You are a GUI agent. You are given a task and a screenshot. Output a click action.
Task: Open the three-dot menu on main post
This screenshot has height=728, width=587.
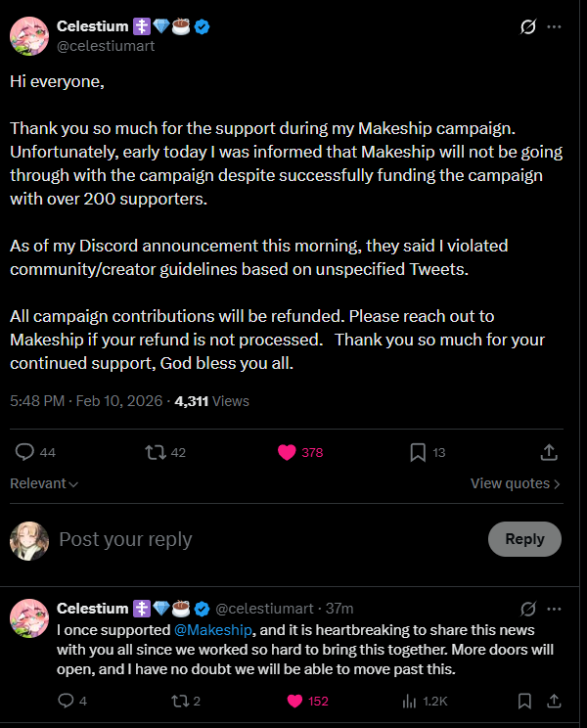pyautogui.click(x=555, y=26)
